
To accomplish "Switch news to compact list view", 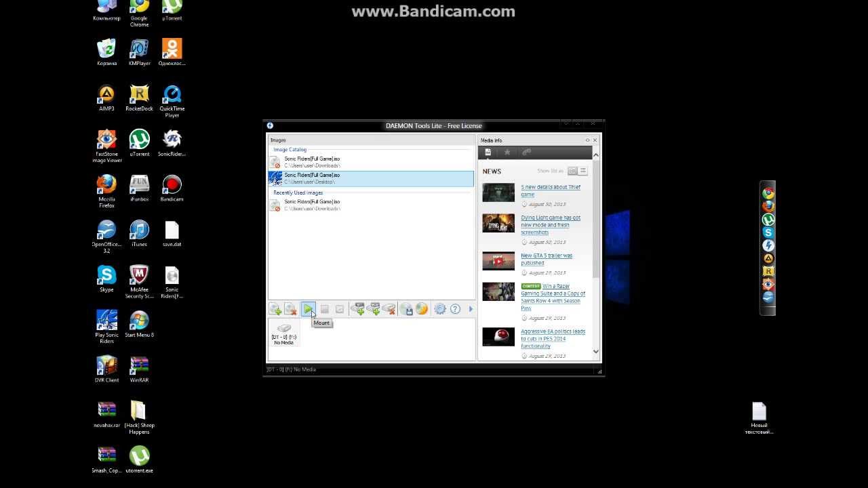I will coord(583,171).
